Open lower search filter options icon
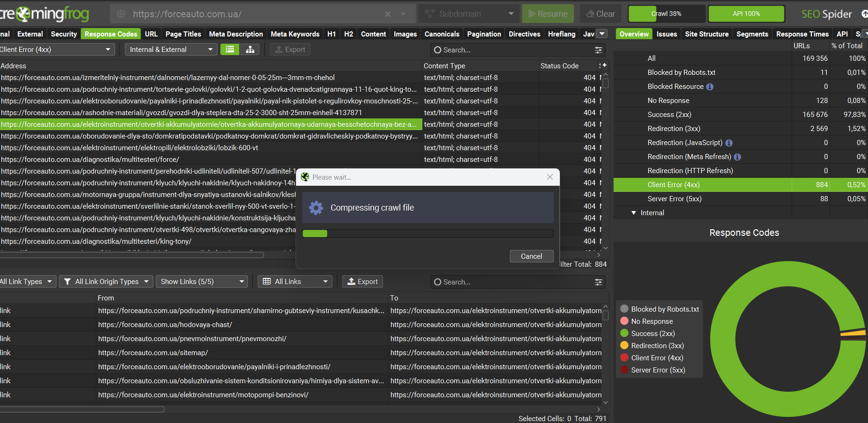This screenshot has height=423, width=868. point(598,282)
